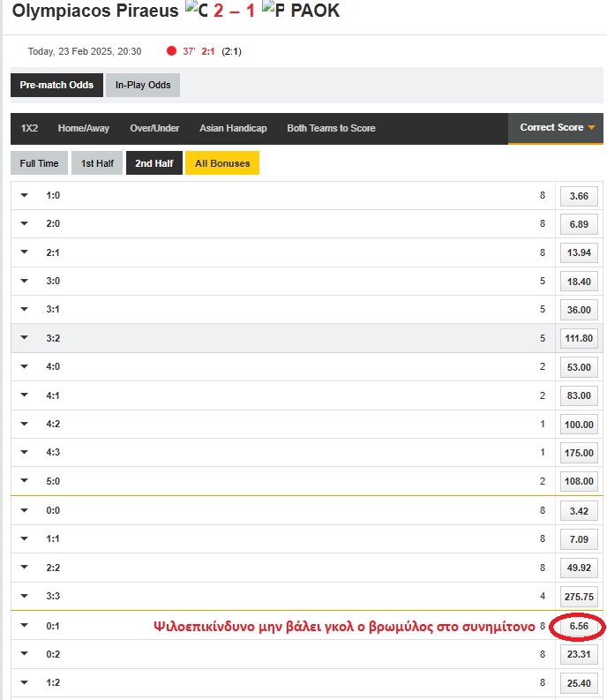Expand the 3:2 score row arrow

[25, 337]
